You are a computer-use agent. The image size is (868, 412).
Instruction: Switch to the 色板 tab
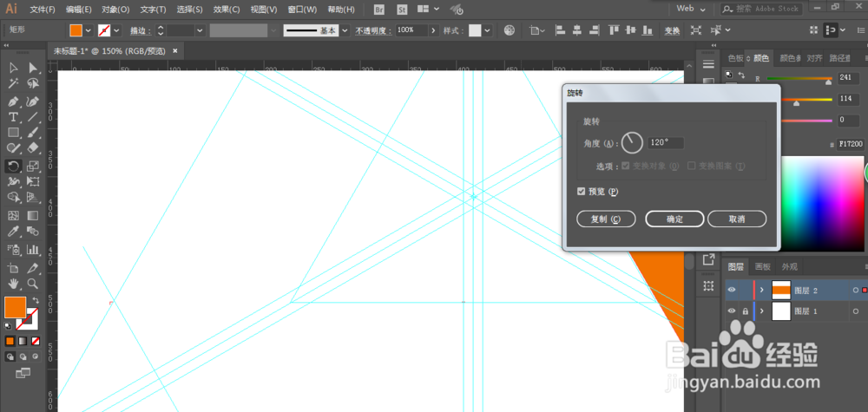735,57
